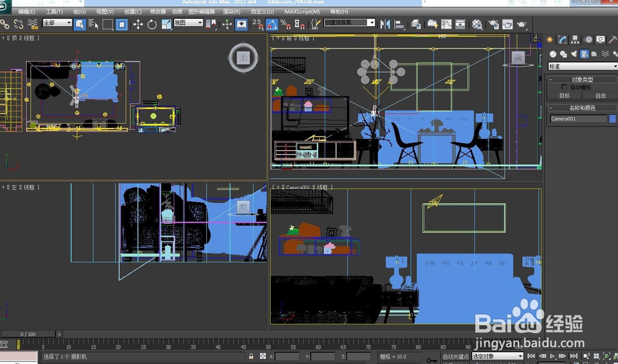Screen dimensions: 618x364
Task: Check the 自动栅格 AutoGrid checkbox
Action: [x=564, y=87]
